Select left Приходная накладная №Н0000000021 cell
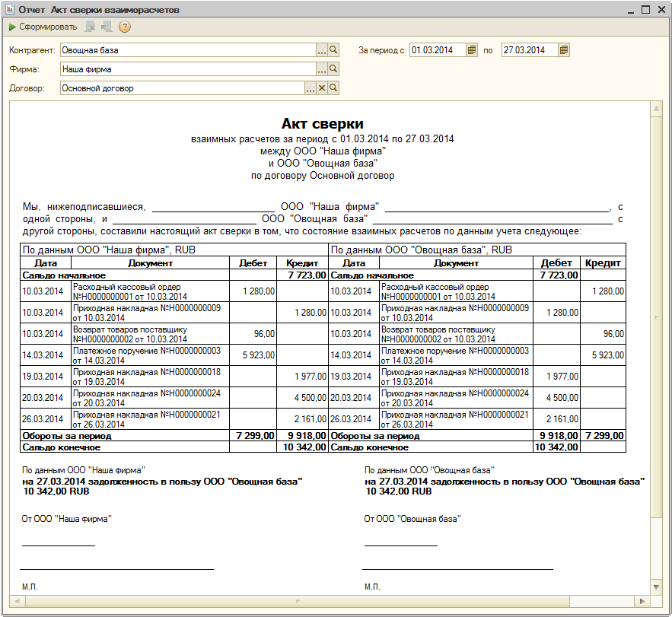The height and width of the screenshot is (617, 672). coord(150,419)
